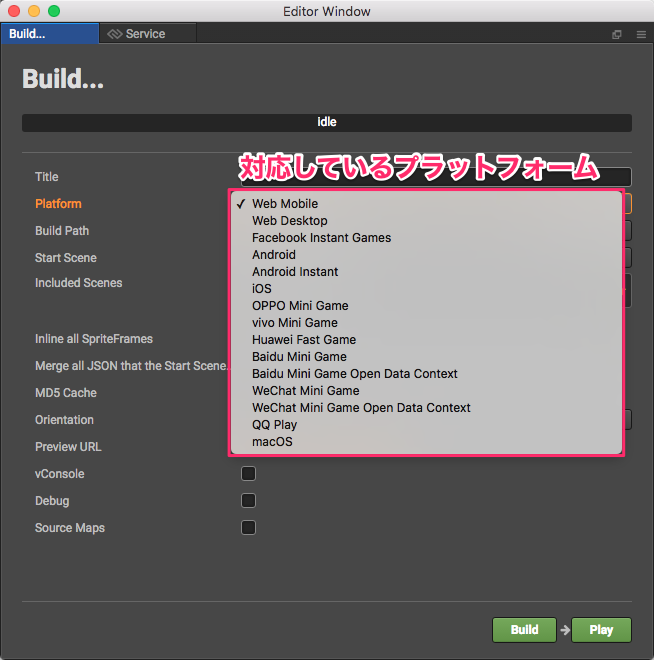Click the Title label

tap(47, 177)
